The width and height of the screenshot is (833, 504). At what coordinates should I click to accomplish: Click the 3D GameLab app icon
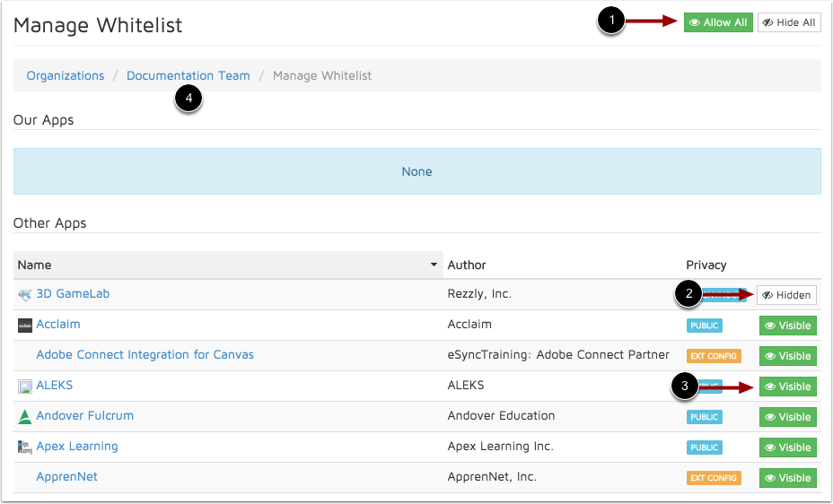tap(24, 295)
